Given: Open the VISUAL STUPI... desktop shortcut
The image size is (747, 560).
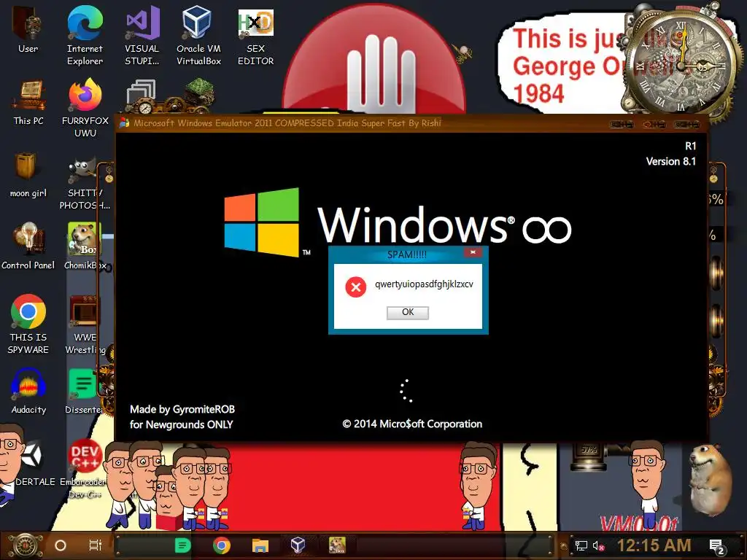Looking at the screenshot, I should pyautogui.click(x=142, y=34).
